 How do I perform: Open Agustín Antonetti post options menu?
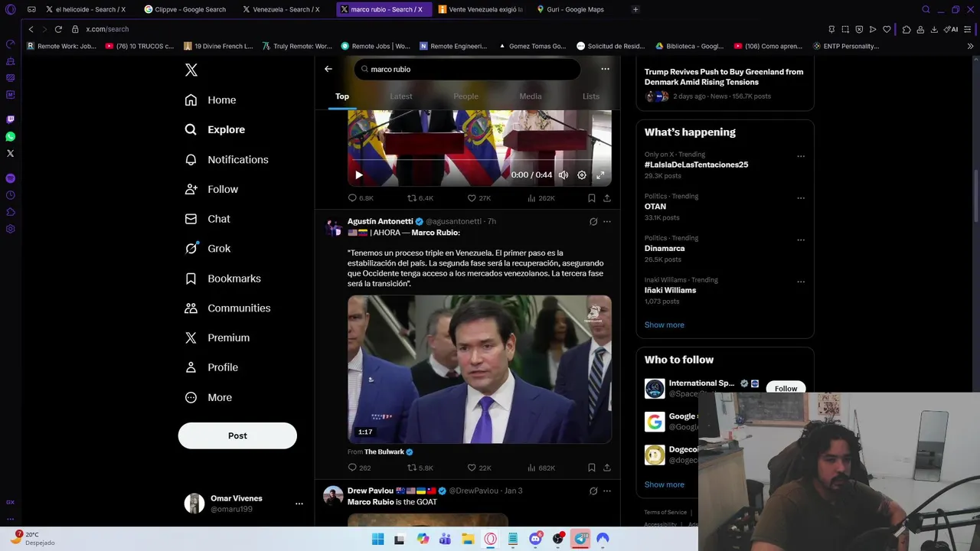[606, 222]
